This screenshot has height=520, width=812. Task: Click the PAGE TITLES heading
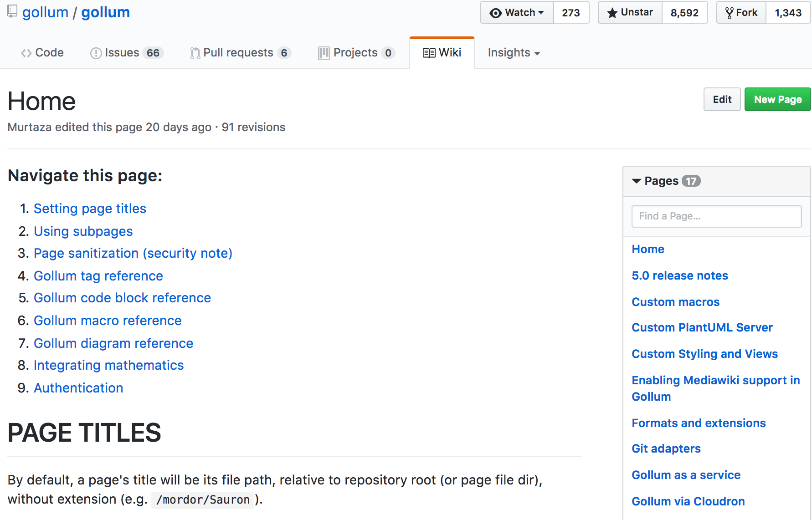pos(84,433)
